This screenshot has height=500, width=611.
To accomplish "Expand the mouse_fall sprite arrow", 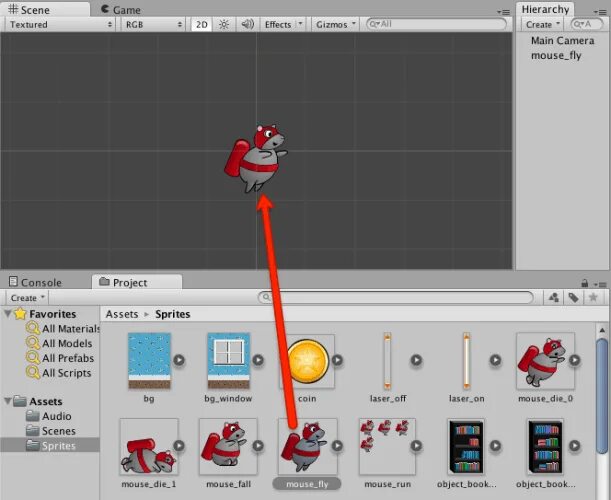I will coord(258,445).
